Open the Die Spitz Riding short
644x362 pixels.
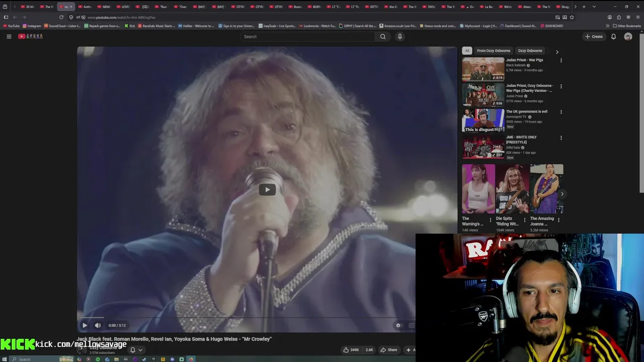click(x=512, y=189)
